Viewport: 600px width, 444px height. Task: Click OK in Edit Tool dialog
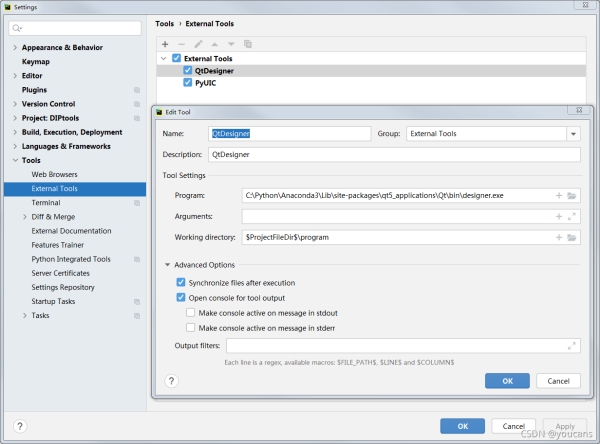point(507,381)
